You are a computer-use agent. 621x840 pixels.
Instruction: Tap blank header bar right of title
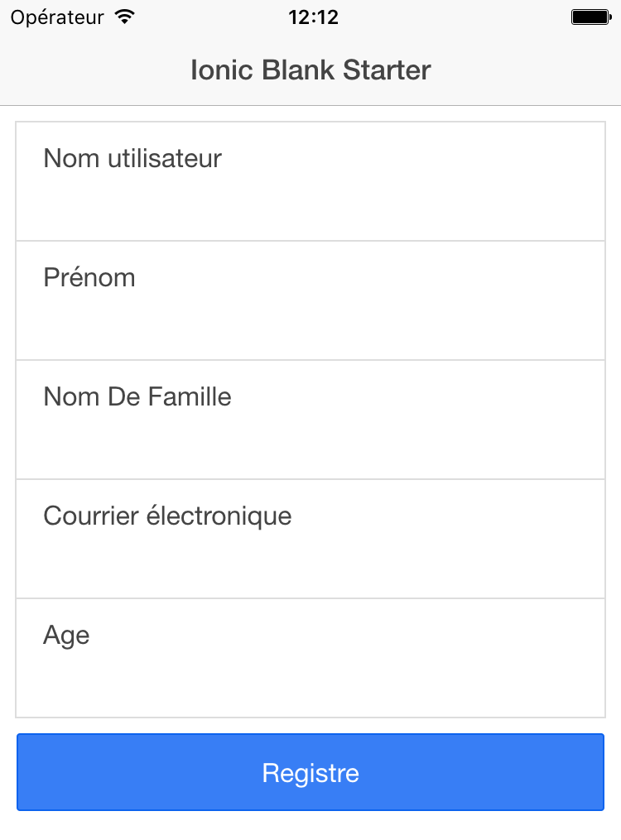point(526,70)
